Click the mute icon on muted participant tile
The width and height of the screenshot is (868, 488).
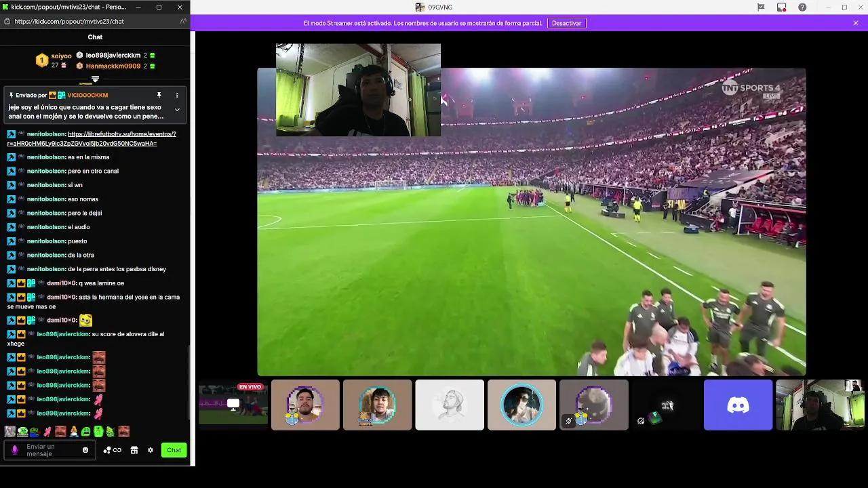click(568, 421)
